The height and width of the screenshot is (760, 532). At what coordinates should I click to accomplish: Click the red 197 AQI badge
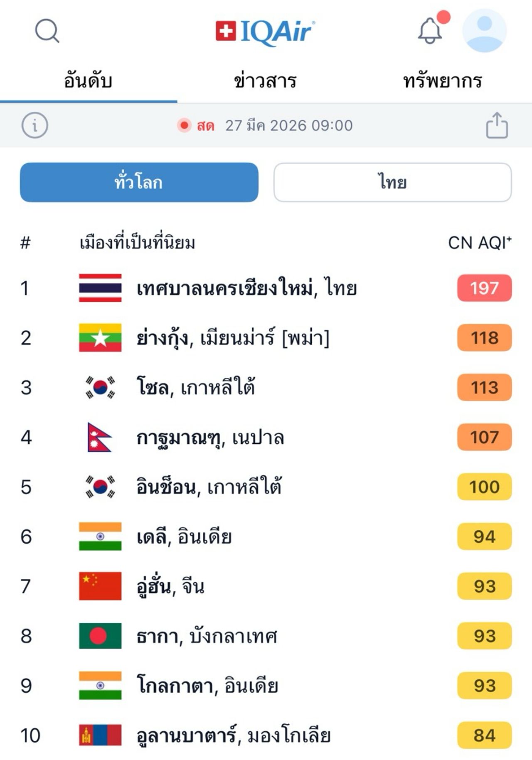pos(484,288)
